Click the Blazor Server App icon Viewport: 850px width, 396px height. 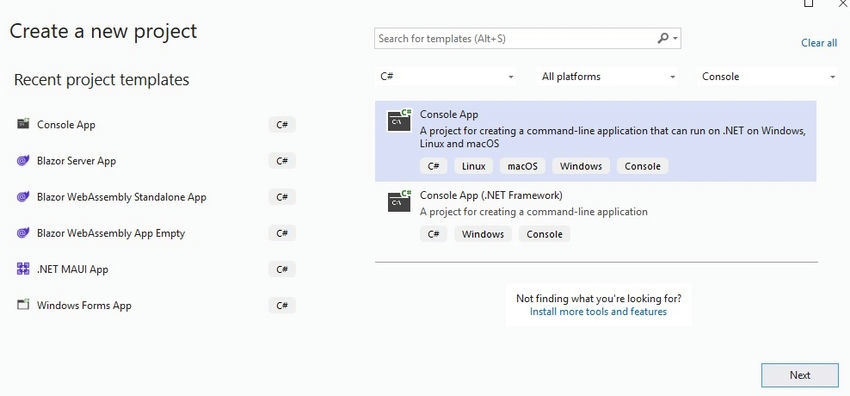(x=23, y=160)
